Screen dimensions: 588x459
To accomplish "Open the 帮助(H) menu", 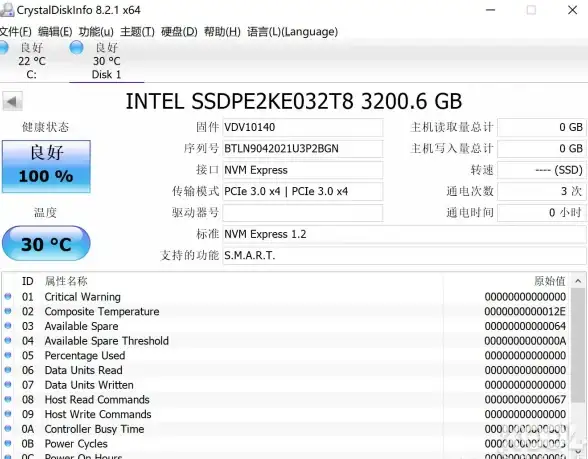I will [x=222, y=32].
